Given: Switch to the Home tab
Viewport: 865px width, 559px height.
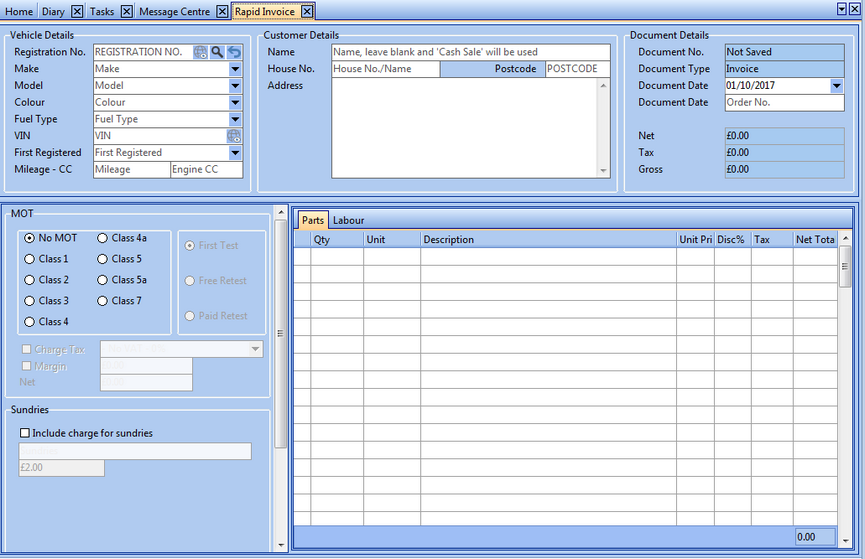Looking at the screenshot, I should click(x=19, y=12).
